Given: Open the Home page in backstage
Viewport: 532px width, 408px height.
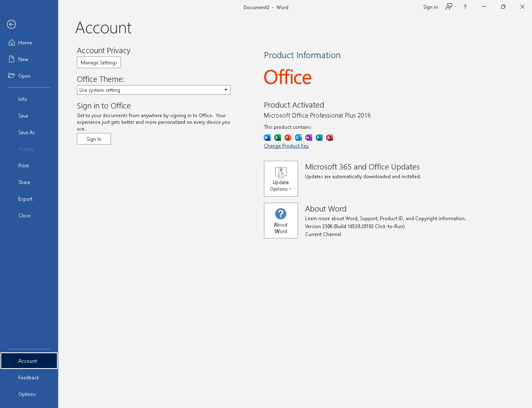Looking at the screenshot, I should click(x=29, y=43).
